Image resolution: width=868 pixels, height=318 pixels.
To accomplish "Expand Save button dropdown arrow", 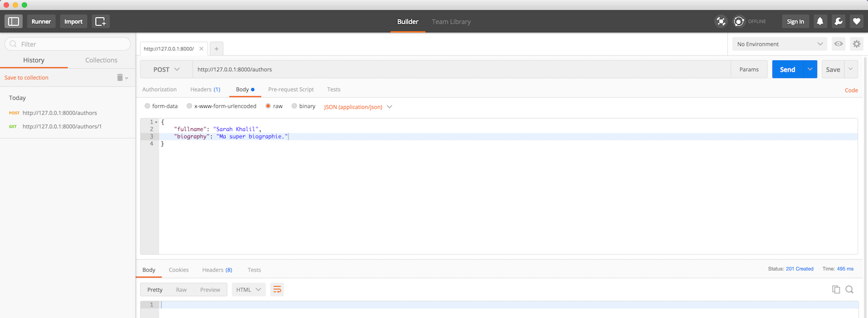I will [x=851, y=70].
